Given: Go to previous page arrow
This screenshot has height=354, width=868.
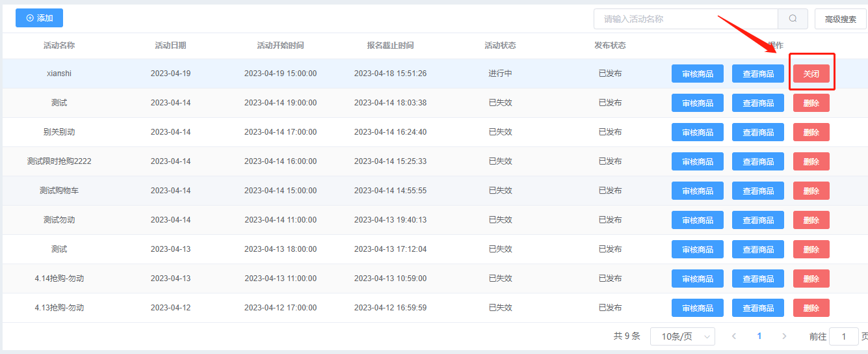Looking at the screenshot, I should (734, 336).
